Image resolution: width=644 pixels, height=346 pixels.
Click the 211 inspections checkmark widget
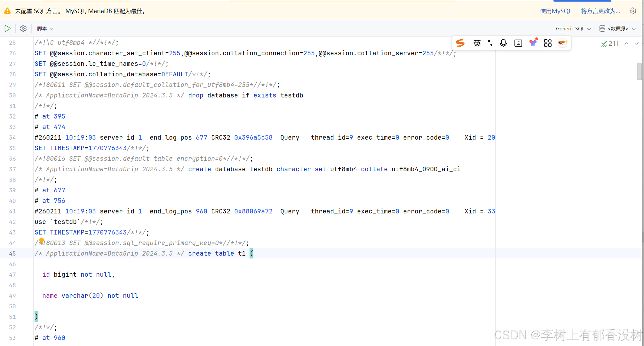(610, 43)
